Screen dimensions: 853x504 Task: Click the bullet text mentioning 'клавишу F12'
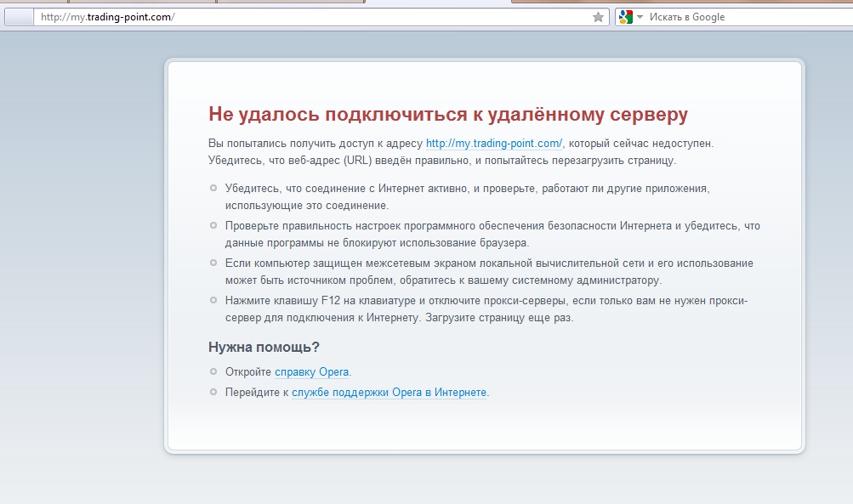point(486,309)
